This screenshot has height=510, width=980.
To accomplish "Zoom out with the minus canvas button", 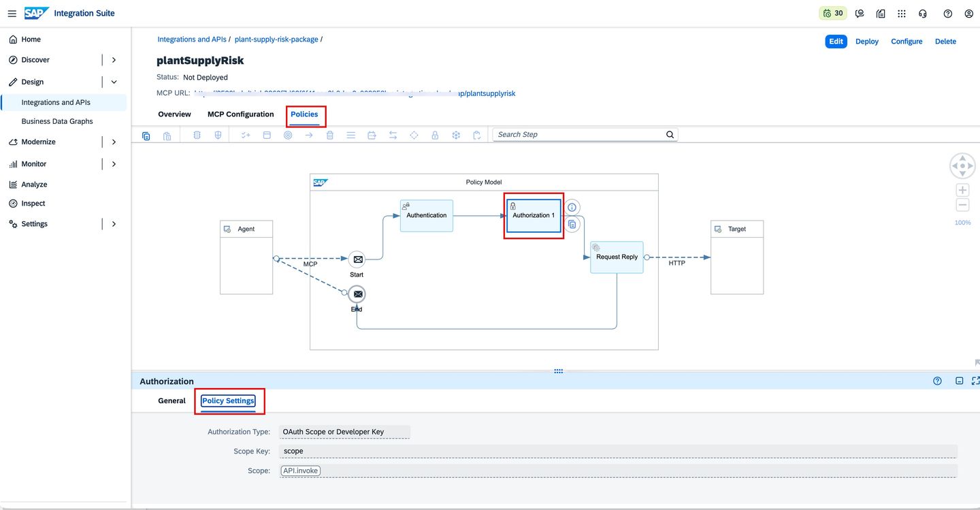I will pyautogui.click(x=963, y=205).
